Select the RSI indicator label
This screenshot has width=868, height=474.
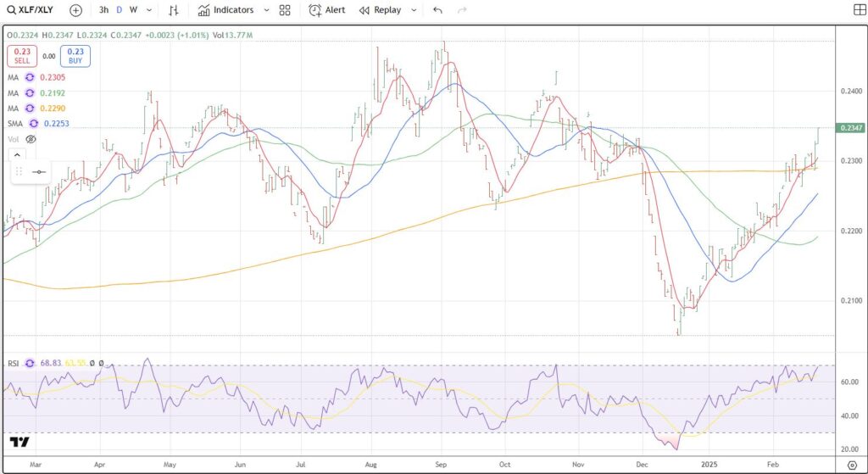(x=14, y=363)
